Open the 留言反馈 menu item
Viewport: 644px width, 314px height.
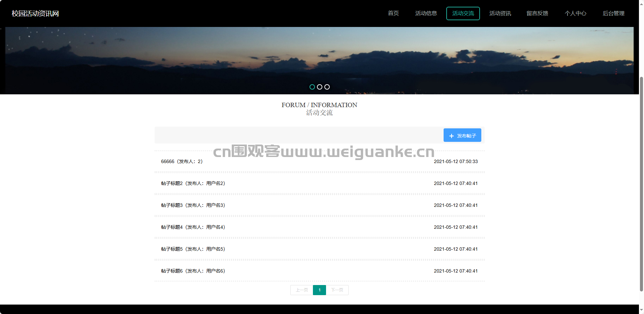(537, 13)
